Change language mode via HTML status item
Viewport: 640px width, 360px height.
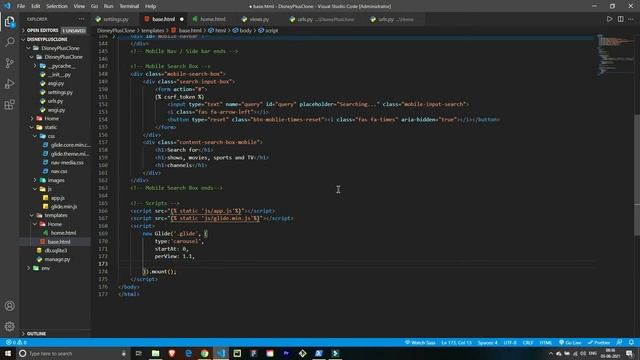(546, 342)
